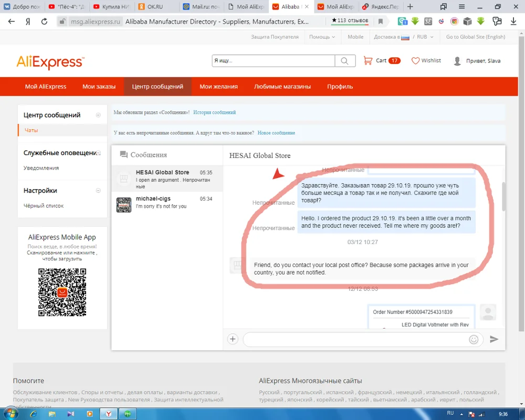Close the Alibaba browser tab
The height and width of the screenshot is (420, 525).
307,6
